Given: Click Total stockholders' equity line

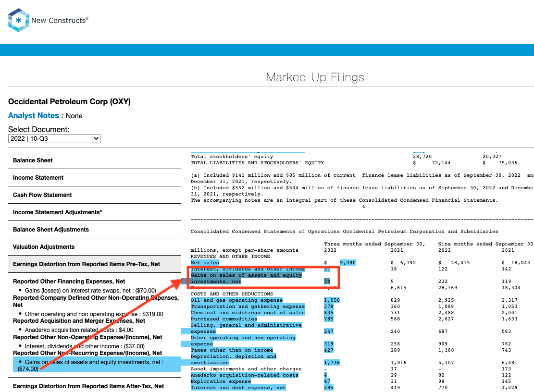Looking at the screenshot, I should click(x=232, y=157).
